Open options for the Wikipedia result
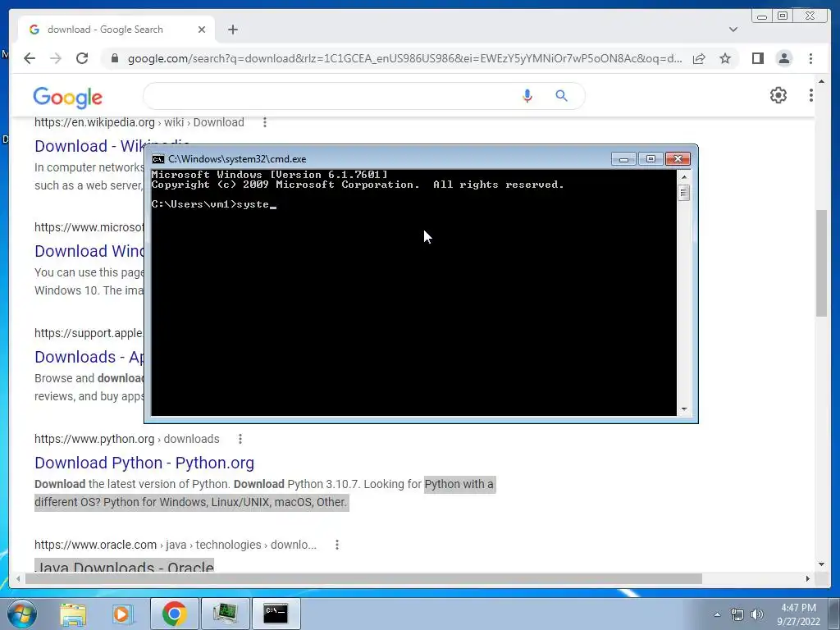Image resolution: width=840 pixels, height=630 pixels. pyautogui.click(x=265, y=123)
